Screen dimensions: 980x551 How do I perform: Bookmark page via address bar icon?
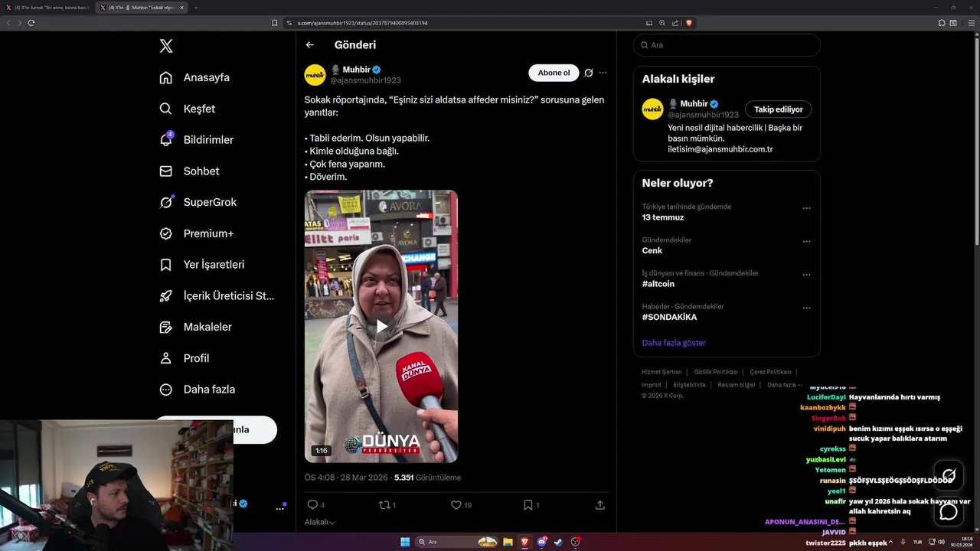[x=275, y=23]
